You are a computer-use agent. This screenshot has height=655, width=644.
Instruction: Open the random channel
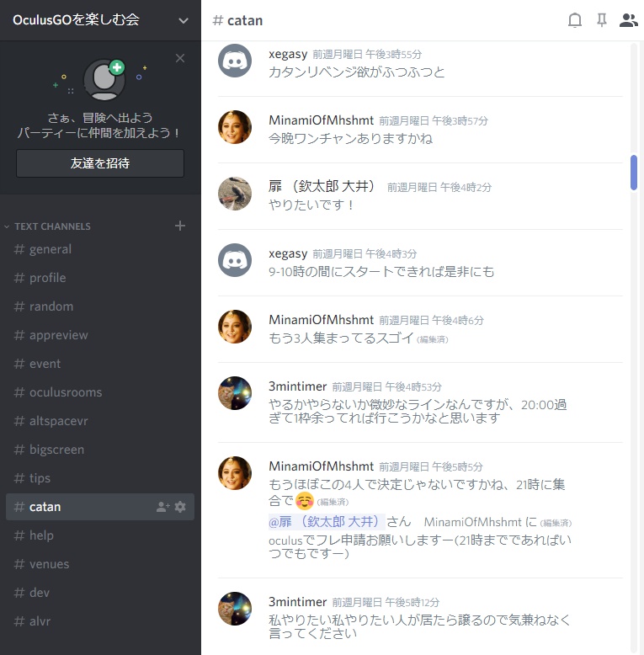[x=100, y=306]
